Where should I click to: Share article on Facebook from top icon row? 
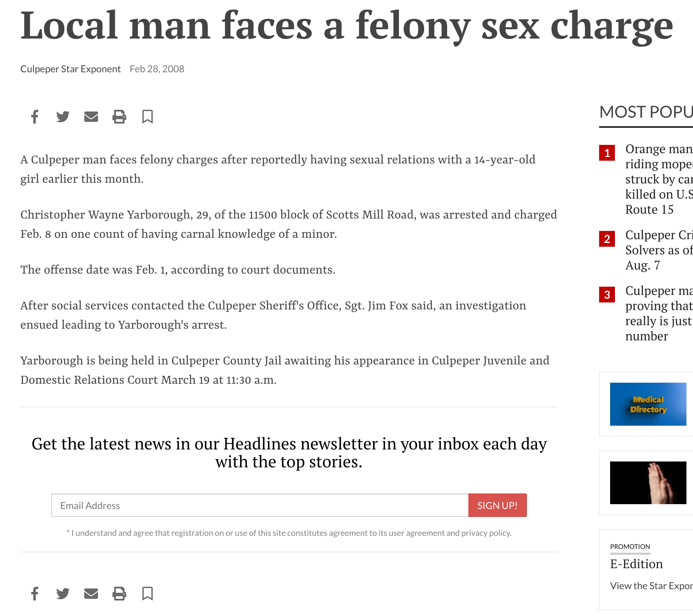[35, 117]
